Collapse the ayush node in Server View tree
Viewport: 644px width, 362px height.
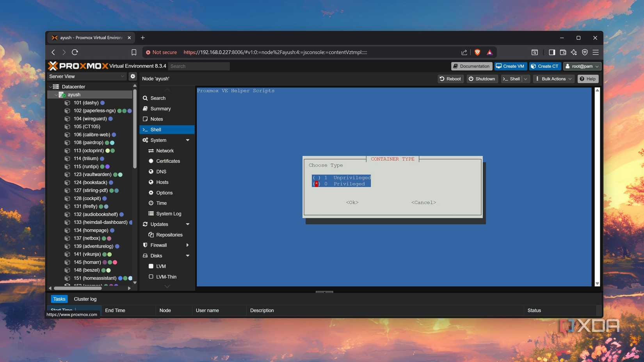[x=56, y=94]
